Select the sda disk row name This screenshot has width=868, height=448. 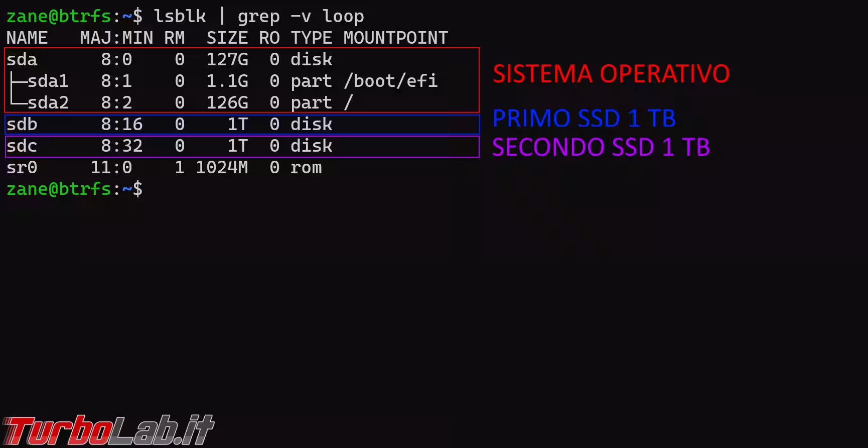(x=22, y=60)
